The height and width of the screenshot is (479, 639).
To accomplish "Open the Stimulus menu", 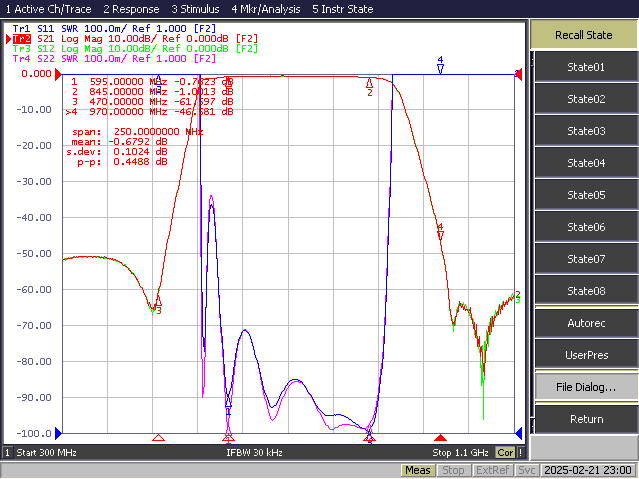I will point(195,9).
